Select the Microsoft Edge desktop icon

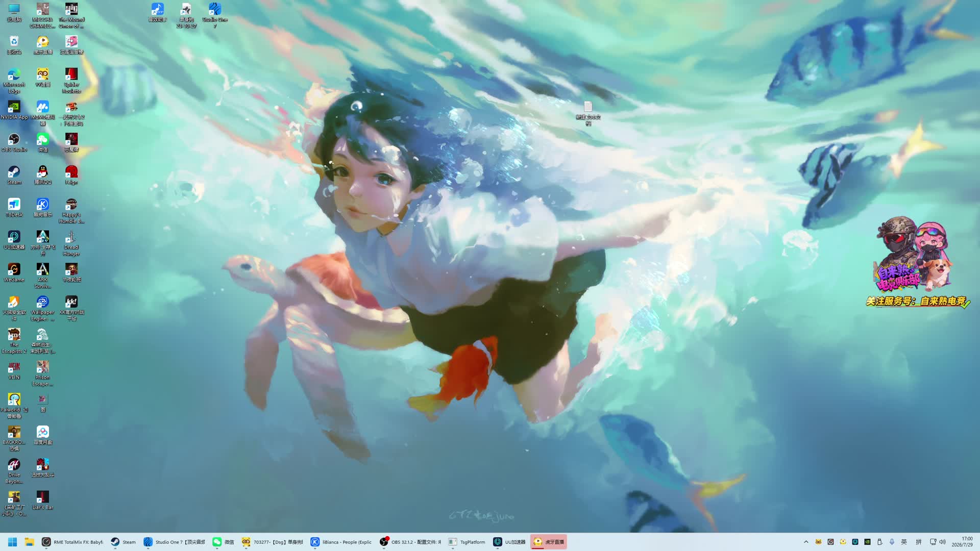[x=14, y=81]
